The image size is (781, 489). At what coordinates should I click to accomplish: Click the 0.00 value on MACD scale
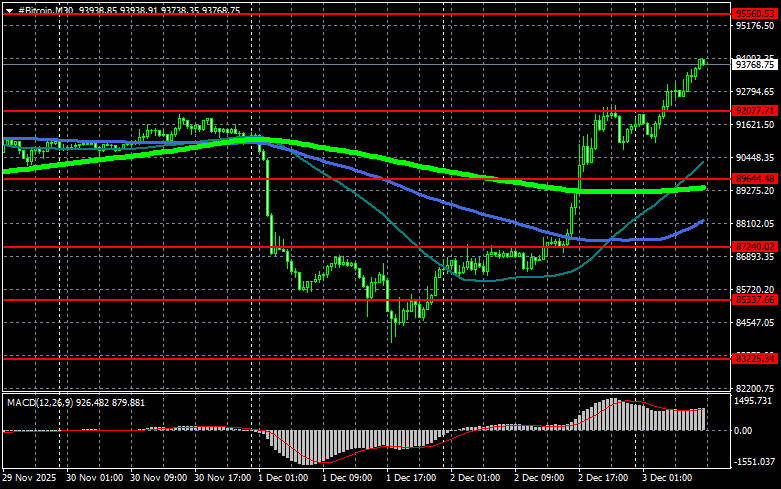coord(744,431)
